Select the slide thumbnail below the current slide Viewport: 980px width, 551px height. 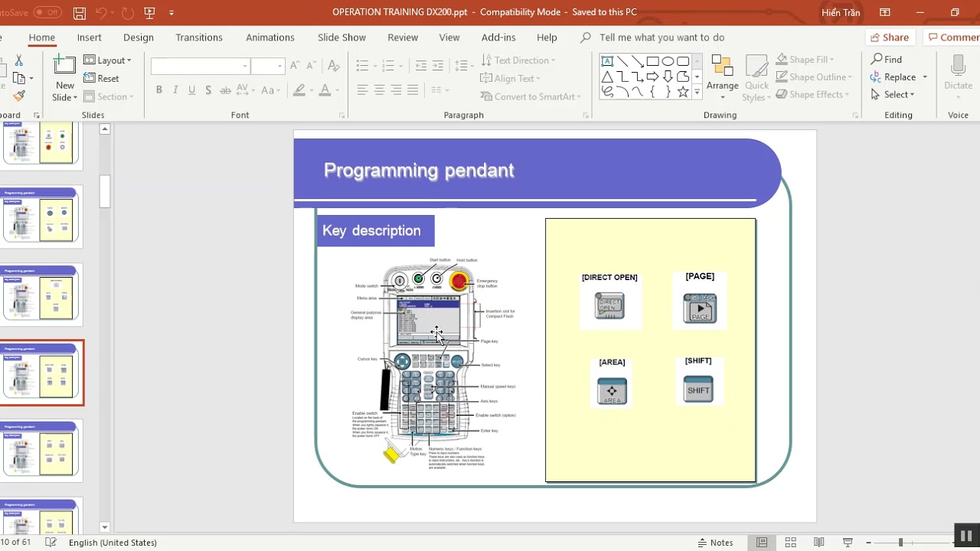click(x=41, y=450)
